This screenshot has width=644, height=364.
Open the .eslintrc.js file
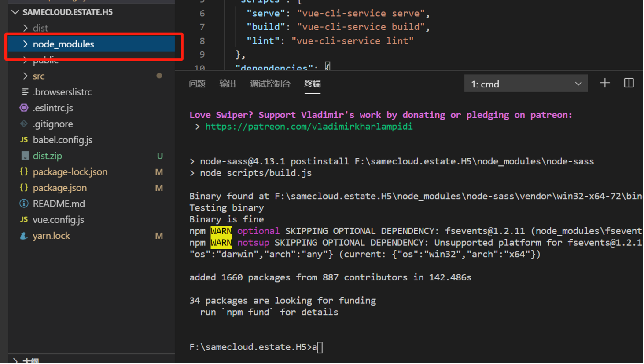[53, 108]
